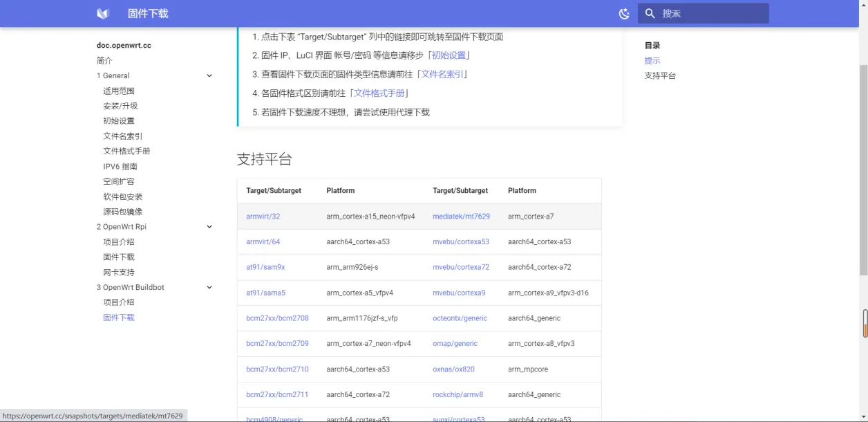The height and width of the screenshot is (422, 868).
Task: Jump to 提示 in the table of contents
Action: click(652, 61)
